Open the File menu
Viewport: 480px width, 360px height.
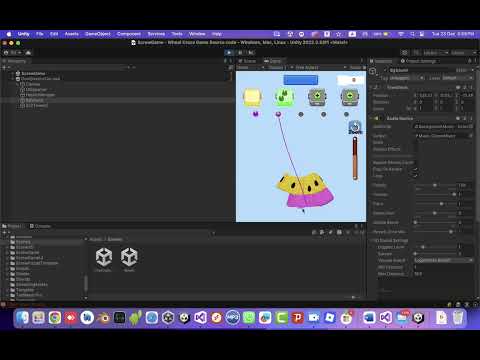[40, 34]
